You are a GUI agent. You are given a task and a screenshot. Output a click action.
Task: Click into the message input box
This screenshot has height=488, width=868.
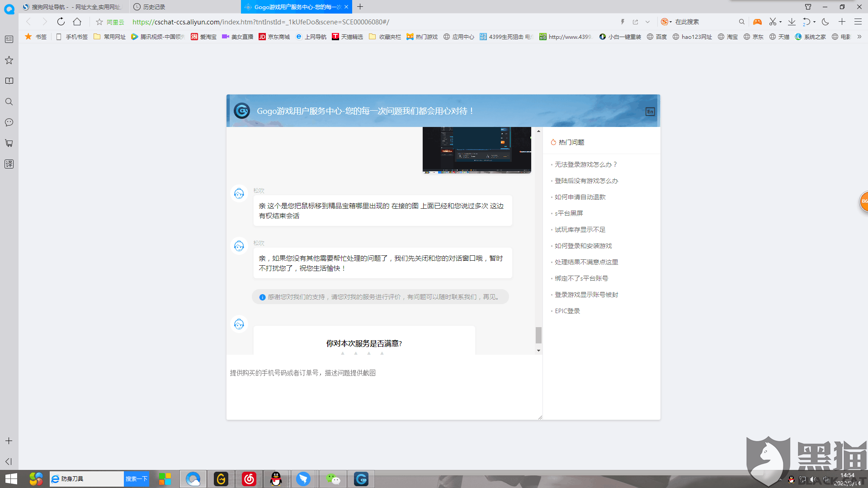tap(384, 389)
